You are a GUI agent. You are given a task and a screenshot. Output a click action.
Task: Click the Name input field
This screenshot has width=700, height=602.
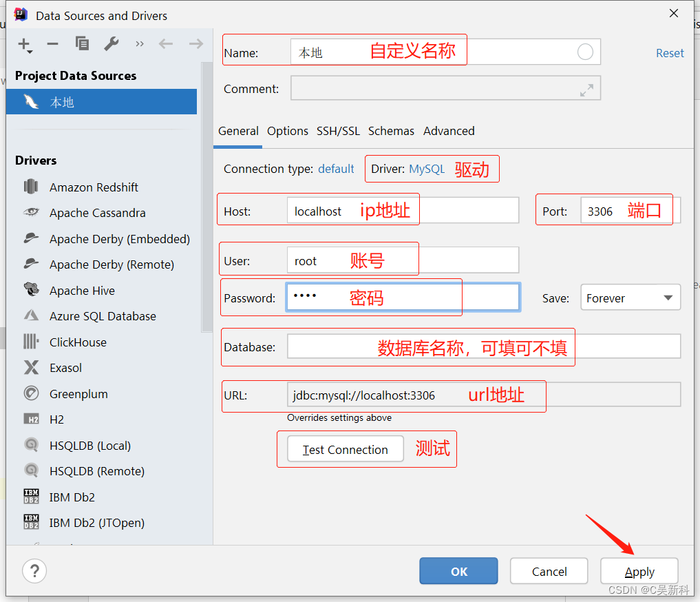(445, 52)
